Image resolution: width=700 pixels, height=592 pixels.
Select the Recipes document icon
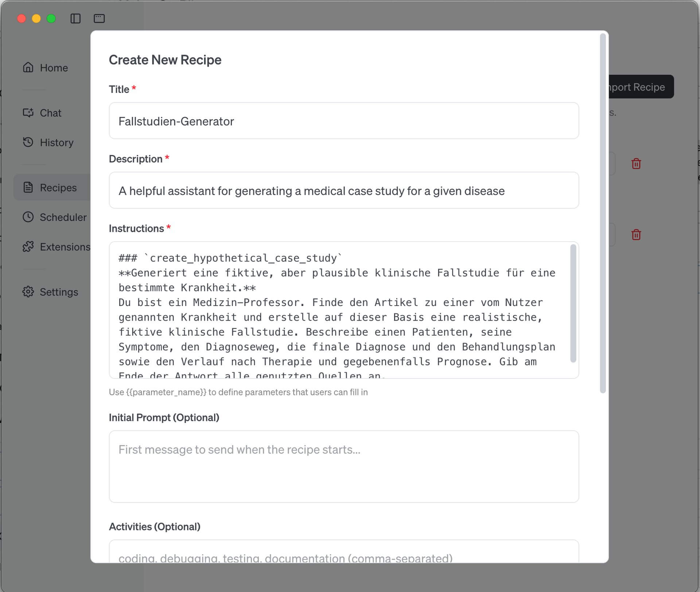tap(28, 187)
